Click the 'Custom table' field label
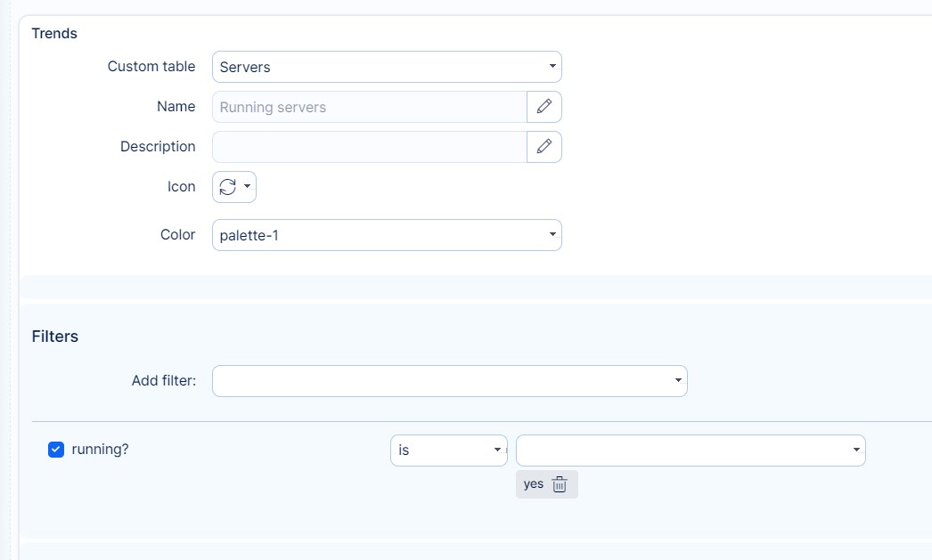The image size is (932, 560). (x=151, y=67)
